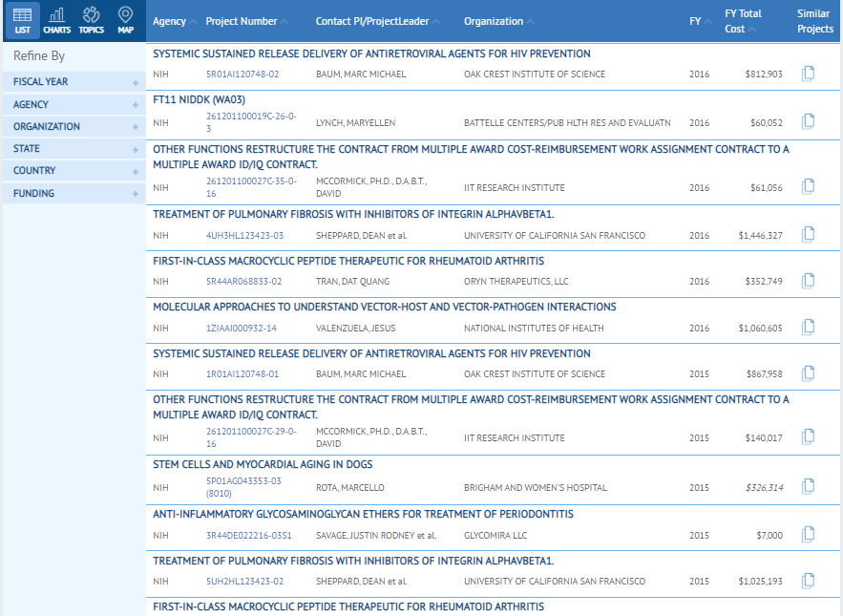Image resolution: width=843 pixels, height=616 pixels.
Task: Open the Map view
Action: pyautogui.click(x=125, y=20)
